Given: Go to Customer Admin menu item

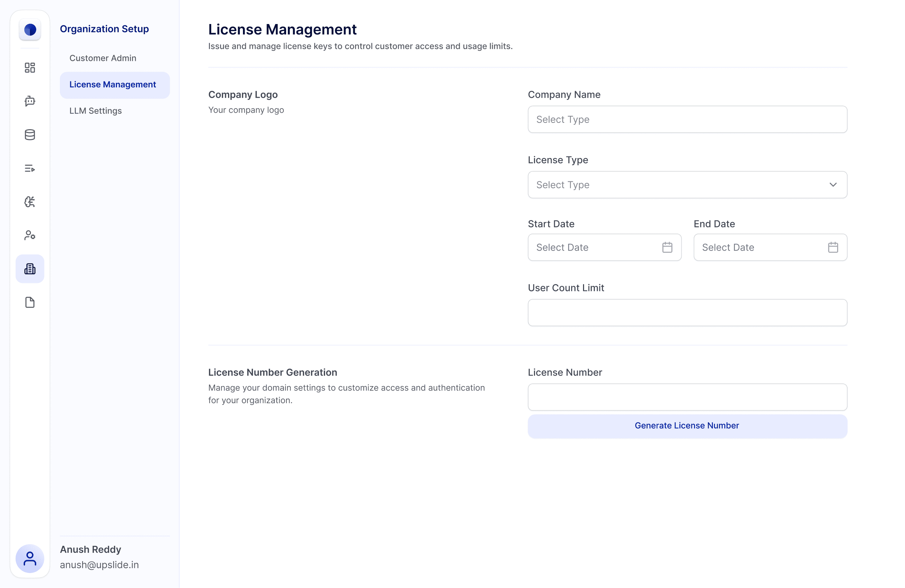Looking at the screenshot, I should click(x=103, y=58).
